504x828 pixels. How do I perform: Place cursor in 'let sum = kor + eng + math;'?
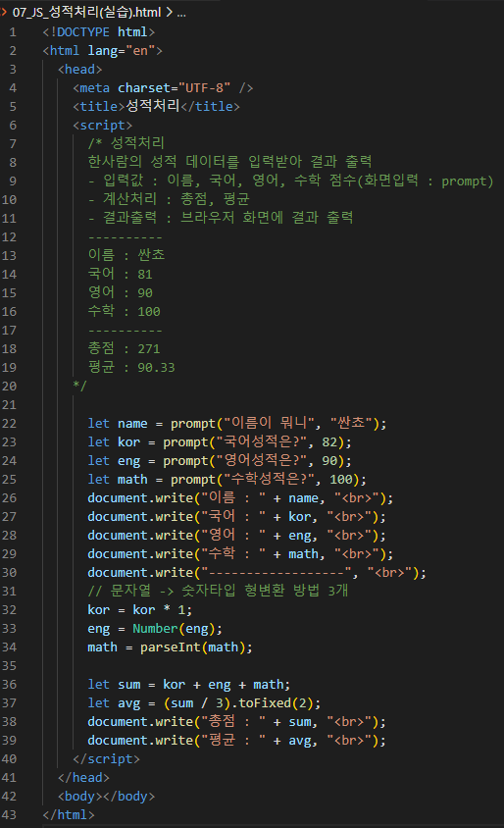pos(189,685)
